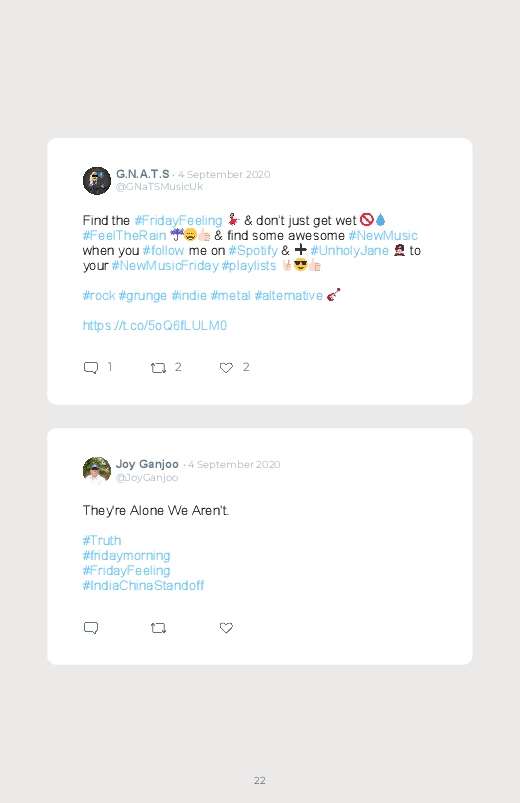520x803 pixels.
Task: Like the G.N.A.T.S tweet with heart icon
Action: click(226, 368)
